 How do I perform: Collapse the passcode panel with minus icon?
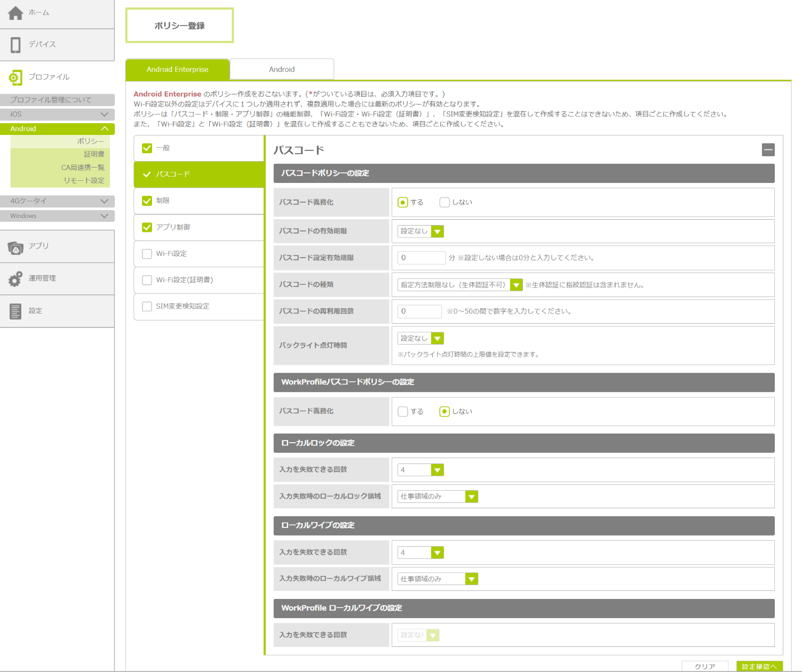[x=768, y=150]
